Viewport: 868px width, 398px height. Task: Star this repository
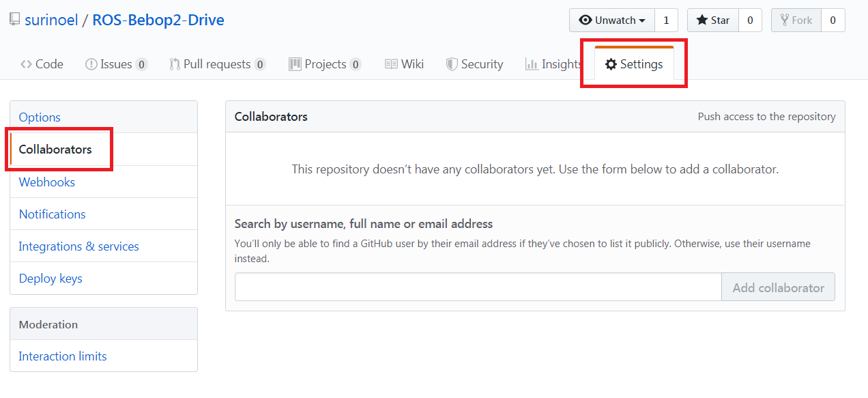(x=713, y=20)
